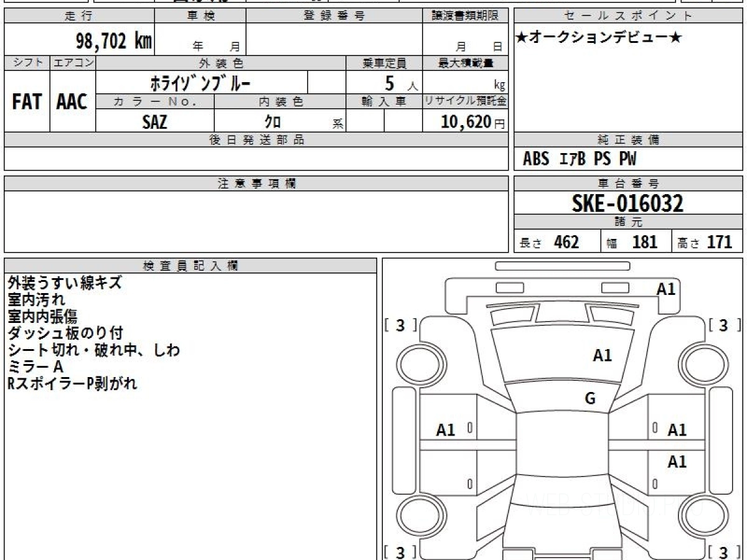The image size is (747, 560).
Task: Select the A1 mark on the hood
Action: pyautogui.click(x=602, y=356)
